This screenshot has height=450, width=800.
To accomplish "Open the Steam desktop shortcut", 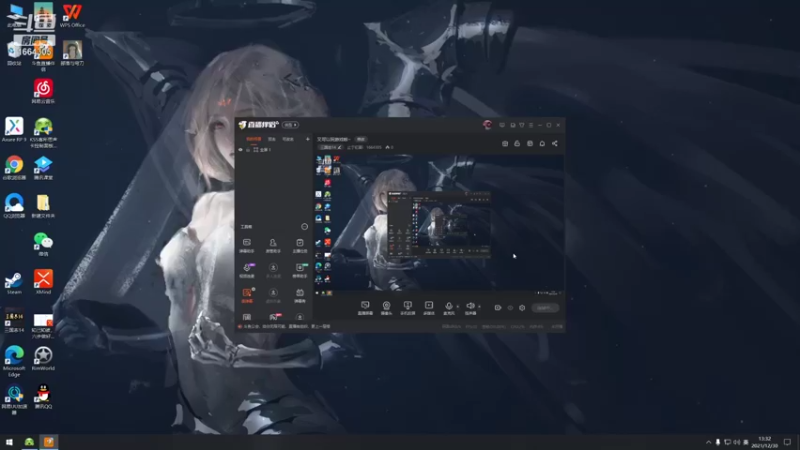I will point(14,283).
